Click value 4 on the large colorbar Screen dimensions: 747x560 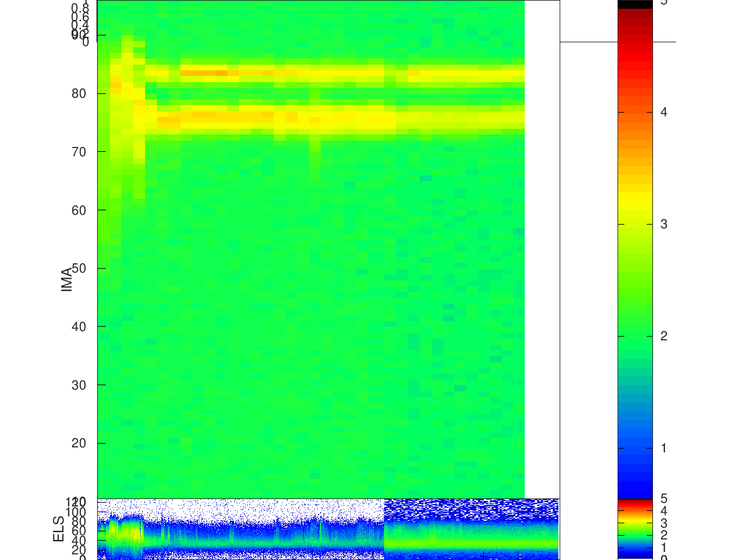[x=664, y=112]
